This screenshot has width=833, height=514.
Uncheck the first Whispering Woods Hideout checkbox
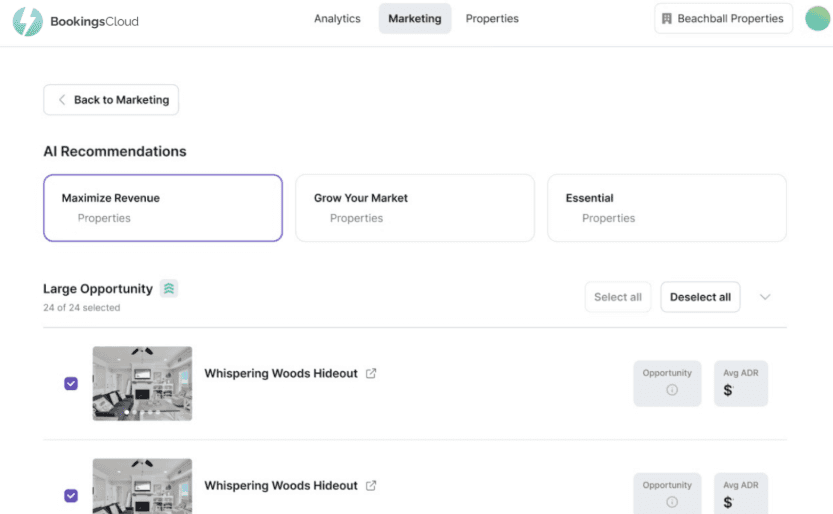71,383
